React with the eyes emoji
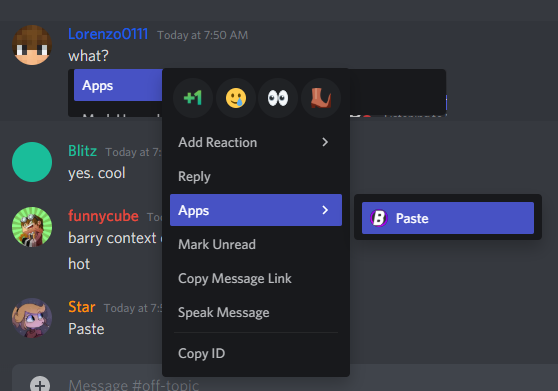Viewport: 558px width, 391px height. [278, 98]
